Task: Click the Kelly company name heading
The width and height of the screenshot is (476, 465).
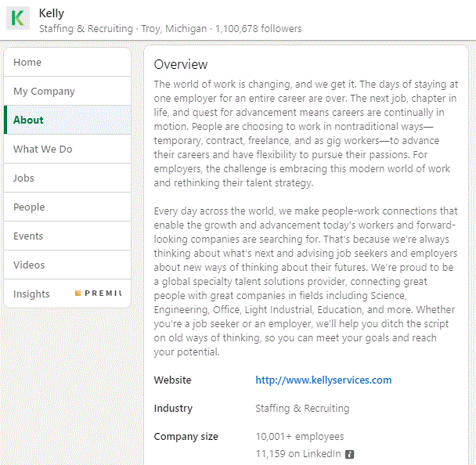Action: tap(52, 13)
